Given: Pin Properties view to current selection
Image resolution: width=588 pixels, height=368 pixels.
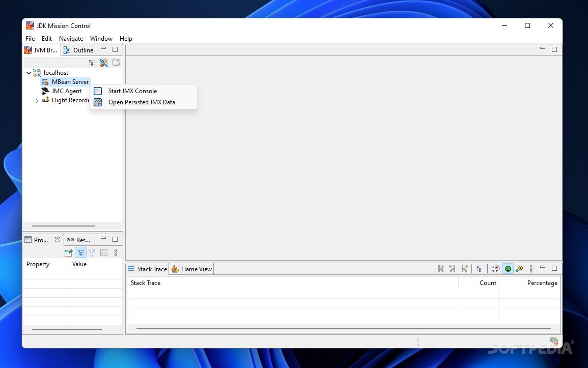Looking at the screenshot, I should tap(68, 253).
